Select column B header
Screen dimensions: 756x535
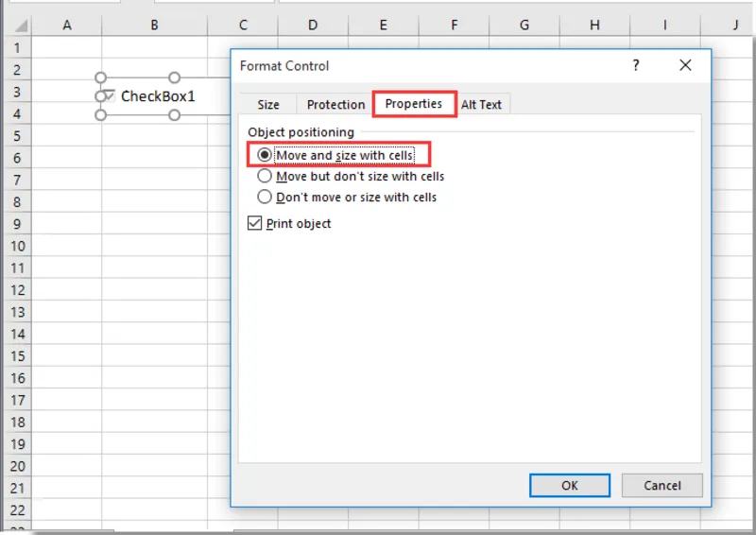[x=154, y=26]
